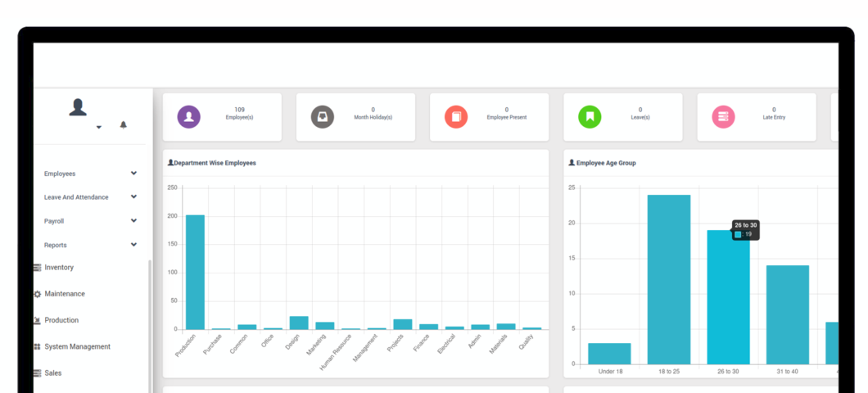This screenshot has width=868, height=393.
Task: Click the Design bar in department chart
Action: 299,323
